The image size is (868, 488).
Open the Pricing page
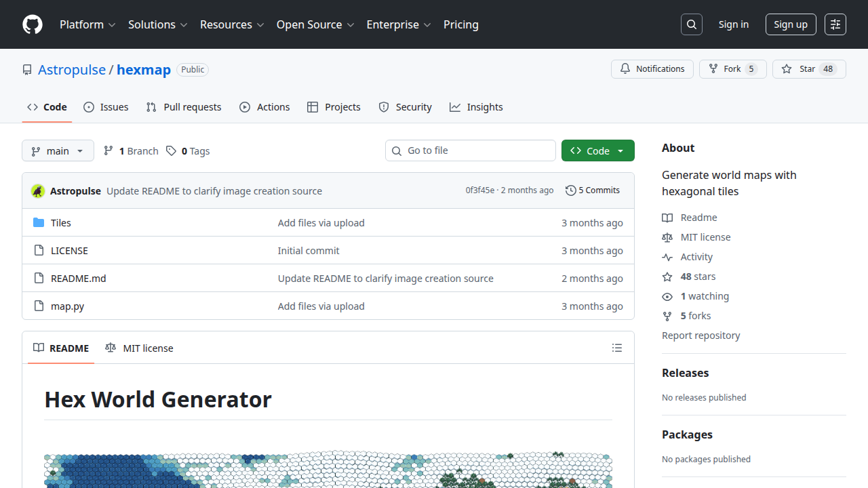(461, 24)
